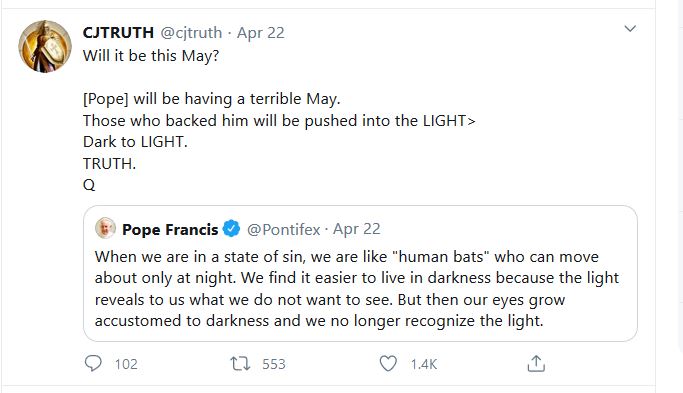The width and height of the screenshot is (683, 393).
Task: Expand the tweet options chevron menu
Action: tap(630, 29)
